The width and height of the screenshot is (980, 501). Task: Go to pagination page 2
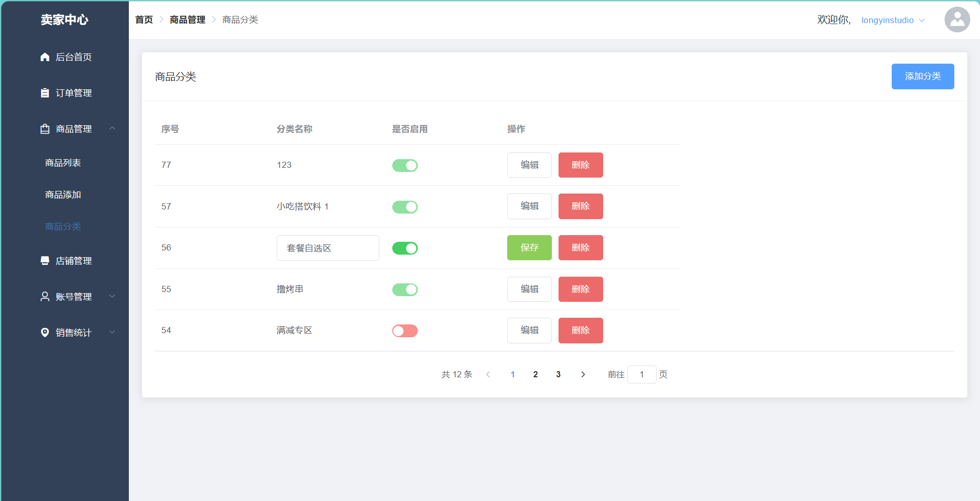(x=535, y=375)
